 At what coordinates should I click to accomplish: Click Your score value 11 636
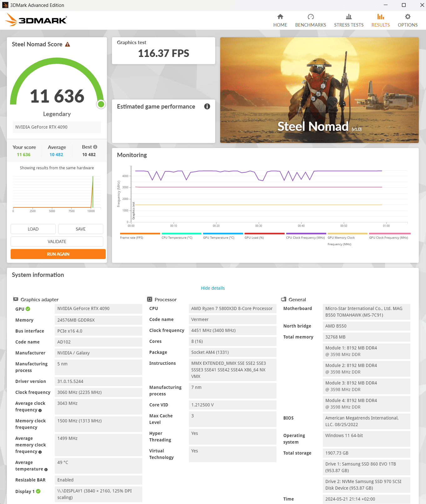(24, 155)
